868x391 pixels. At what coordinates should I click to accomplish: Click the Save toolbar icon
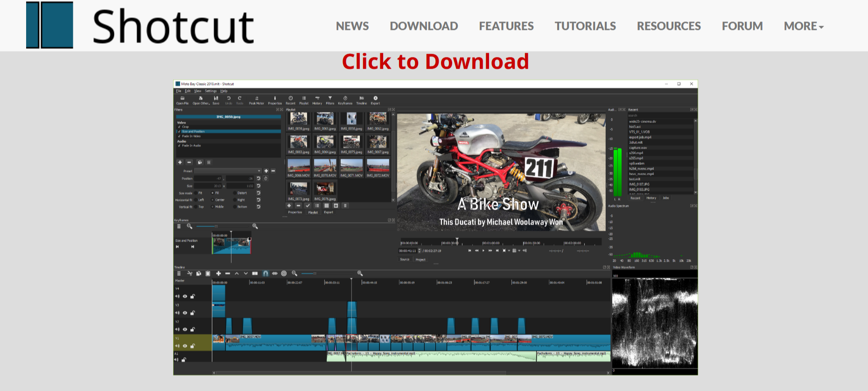tap(216, 100)
